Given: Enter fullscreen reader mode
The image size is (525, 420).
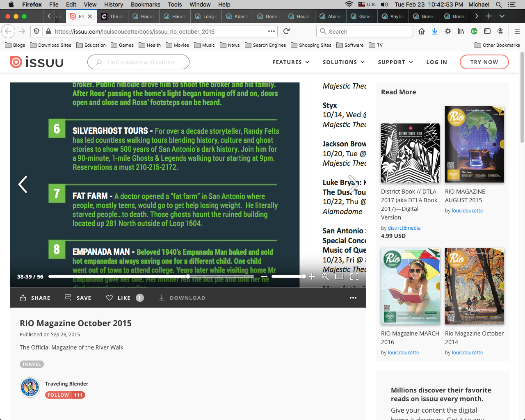Looking at the screenshot, I should tap(354, 276).
